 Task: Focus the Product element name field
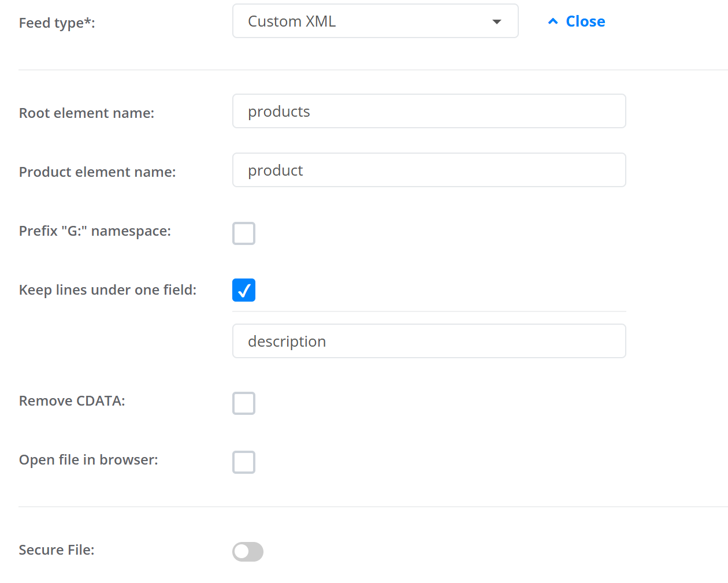[429, 170]
